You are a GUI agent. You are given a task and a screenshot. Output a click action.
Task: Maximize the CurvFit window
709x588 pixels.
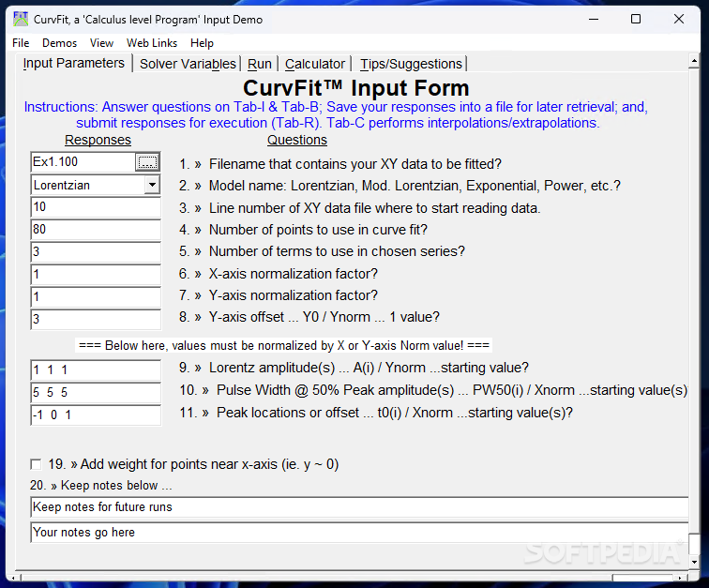coord(636,19)
